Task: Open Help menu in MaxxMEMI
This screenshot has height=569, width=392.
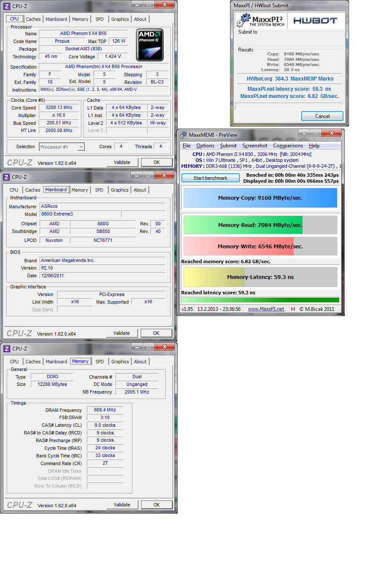Action: pos(314,146)
